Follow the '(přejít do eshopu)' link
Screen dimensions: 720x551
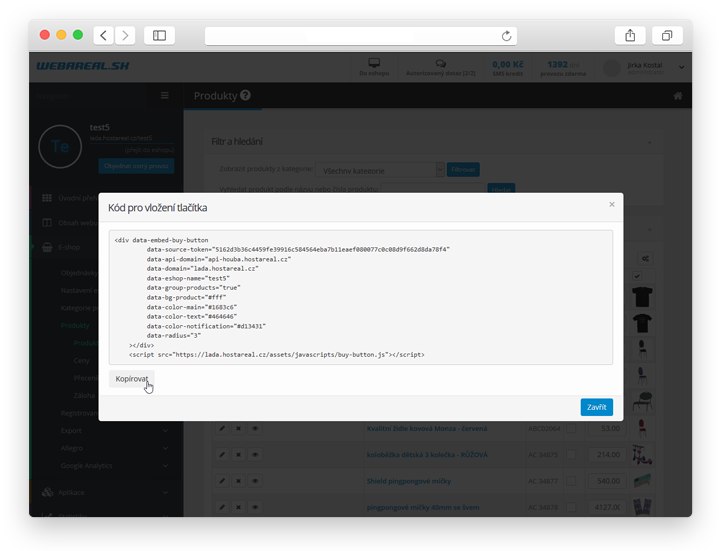(x=149, y=150)
